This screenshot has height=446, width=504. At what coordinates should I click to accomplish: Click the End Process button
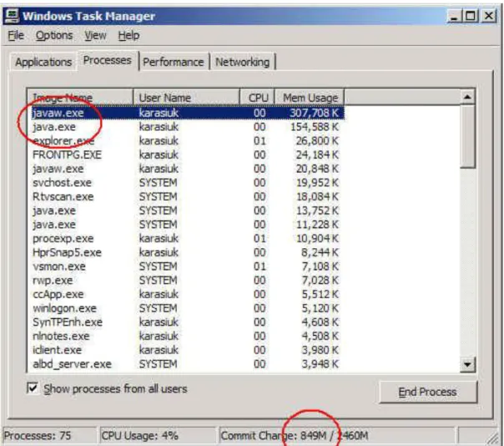(x=428, y=392)
